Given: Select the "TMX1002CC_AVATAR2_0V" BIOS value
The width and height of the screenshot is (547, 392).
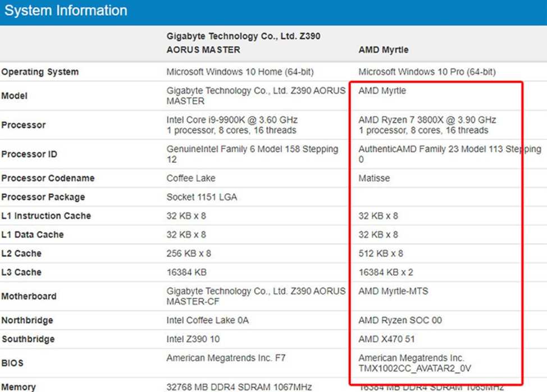Looking at the screenshot, I should pos(415,368).
